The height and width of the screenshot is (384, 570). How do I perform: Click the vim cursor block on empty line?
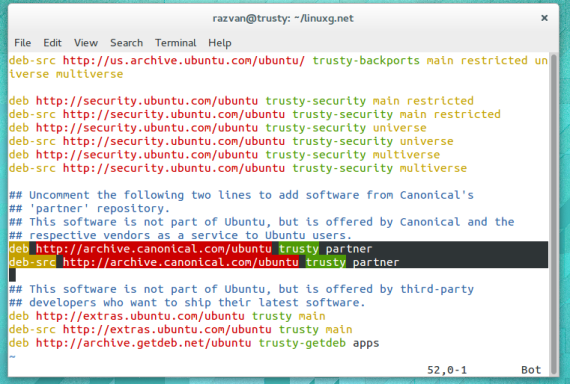(x=12, y=275)
